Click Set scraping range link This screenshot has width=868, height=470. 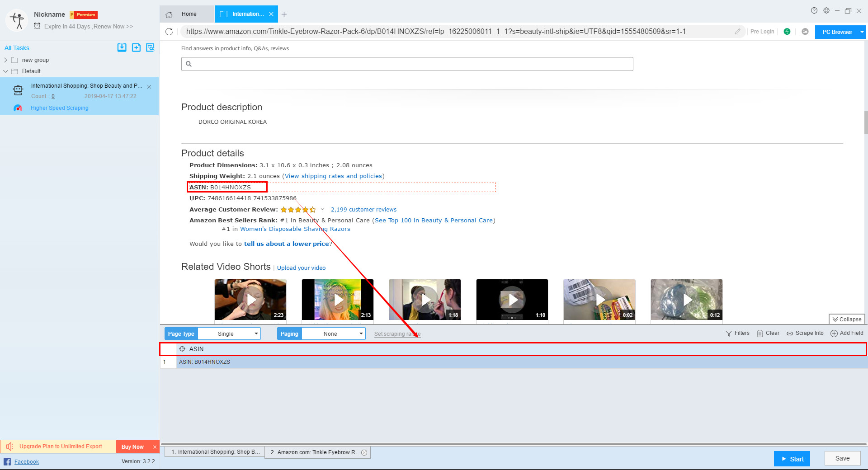(397, 334)
